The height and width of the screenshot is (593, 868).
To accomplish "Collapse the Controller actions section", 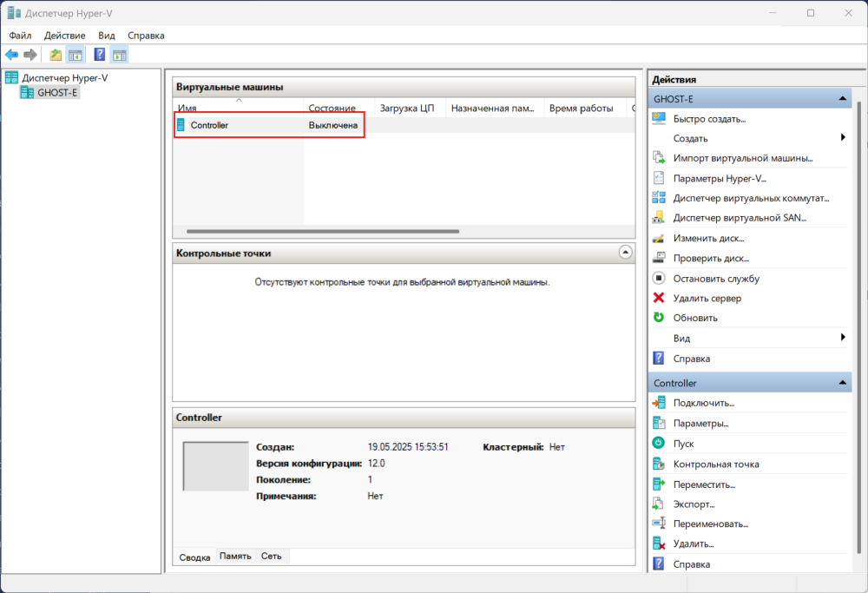I will (843, 383).
